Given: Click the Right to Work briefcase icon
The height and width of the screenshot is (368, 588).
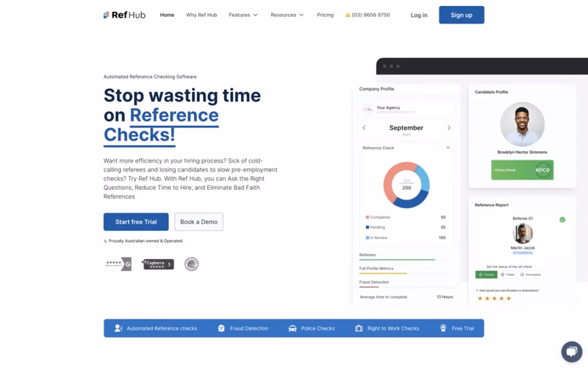Looking at the screenshot, I should click(359, 328).
